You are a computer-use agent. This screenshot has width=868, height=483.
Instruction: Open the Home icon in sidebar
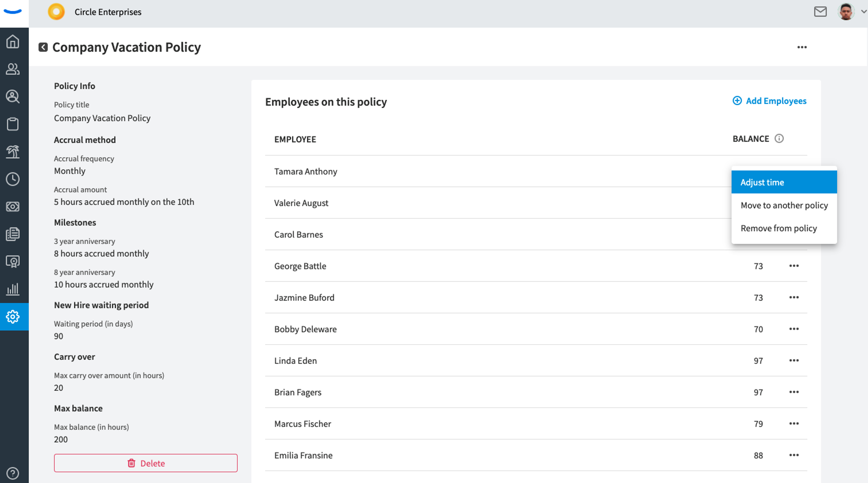(x=13, y=41)
